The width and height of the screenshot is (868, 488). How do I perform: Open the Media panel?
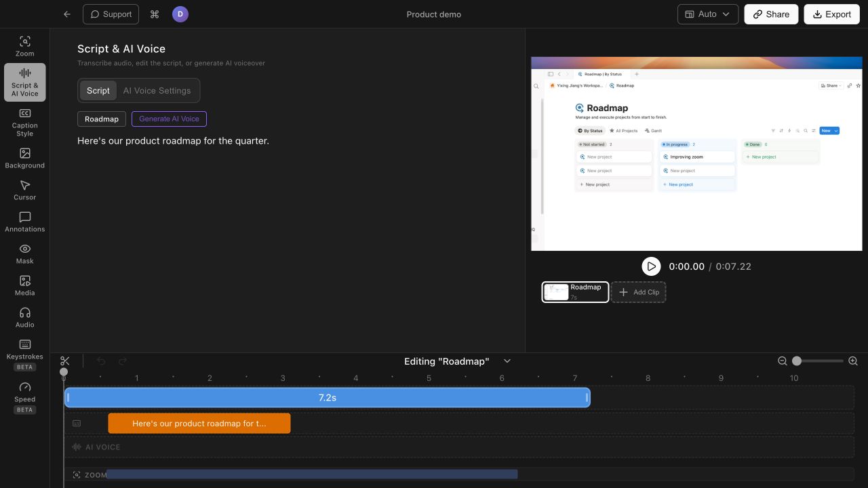coord(25,285)
